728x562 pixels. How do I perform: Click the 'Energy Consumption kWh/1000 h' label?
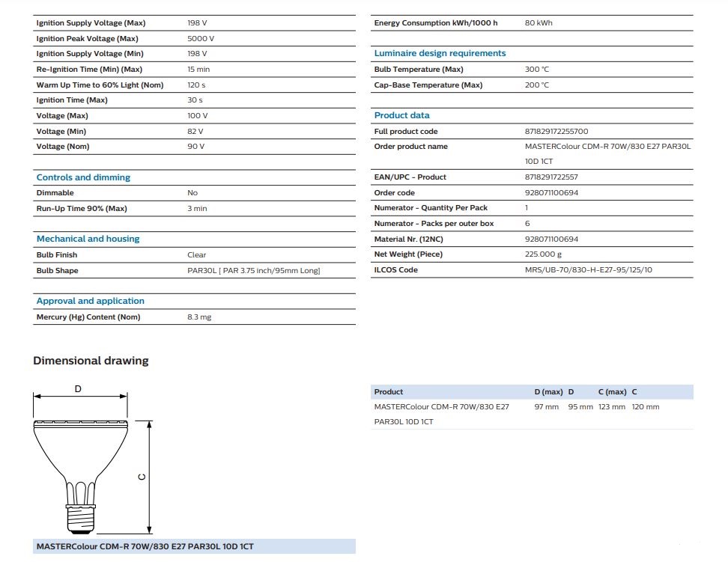click(x=436, y=22)
